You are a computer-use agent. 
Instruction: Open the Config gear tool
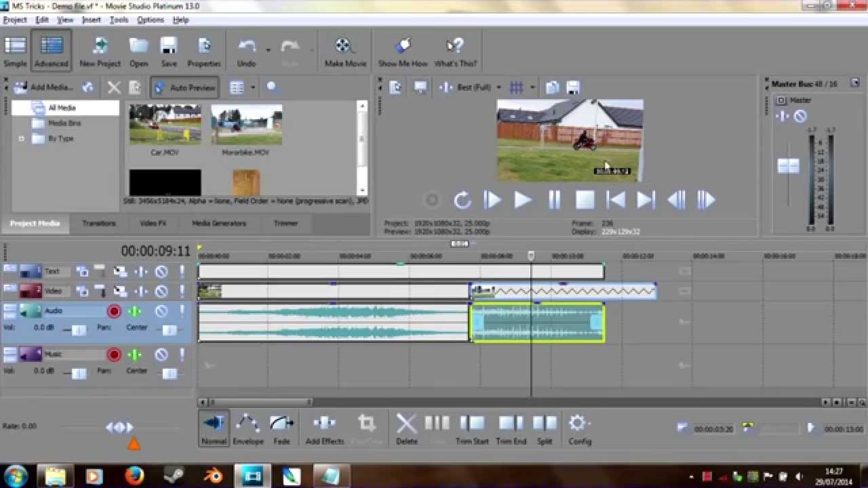[x=580, y=429]
